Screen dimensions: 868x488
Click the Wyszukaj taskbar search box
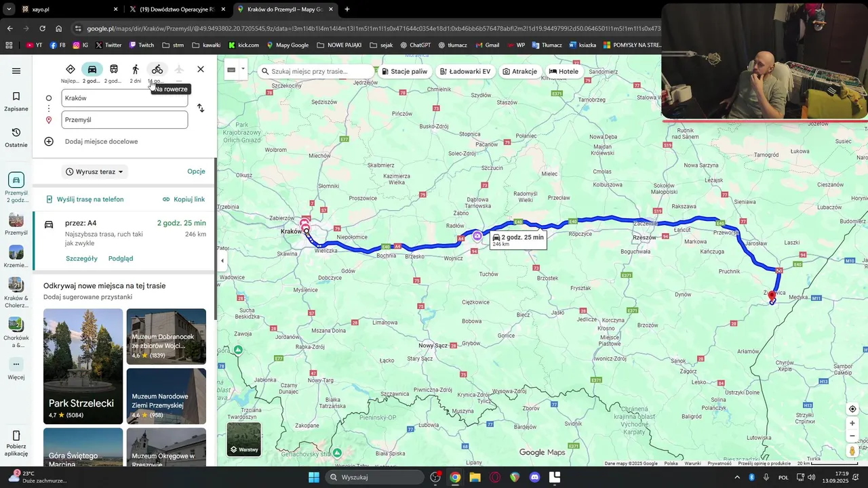375,477
